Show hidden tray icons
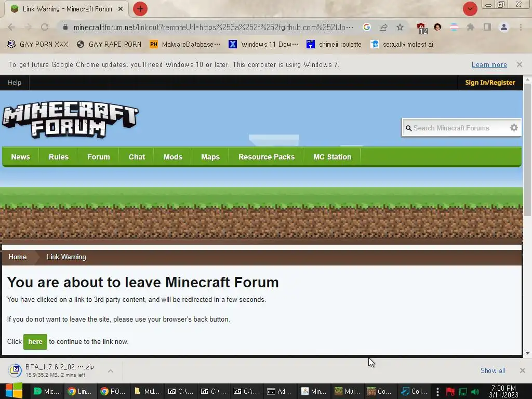Screen dimensions: 532x399 [x=437, y=392]
